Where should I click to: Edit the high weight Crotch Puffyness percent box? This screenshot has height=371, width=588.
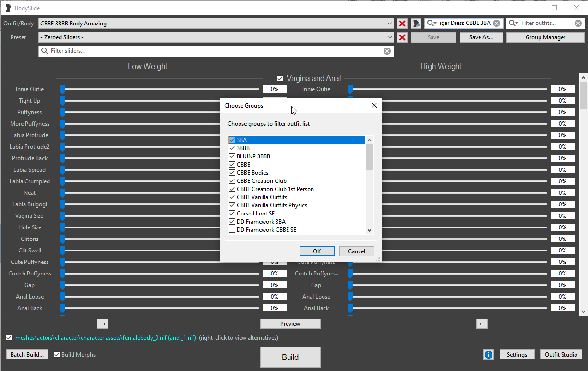563,274
